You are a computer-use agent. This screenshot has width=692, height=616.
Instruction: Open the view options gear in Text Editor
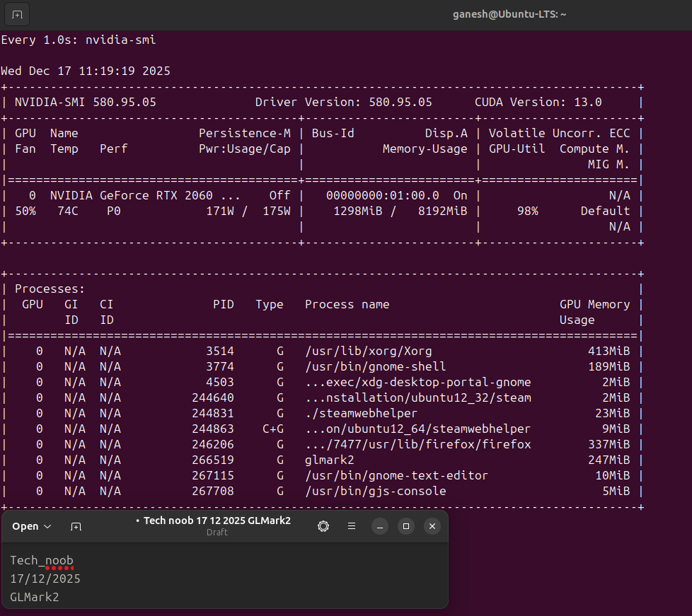point(323,526)
